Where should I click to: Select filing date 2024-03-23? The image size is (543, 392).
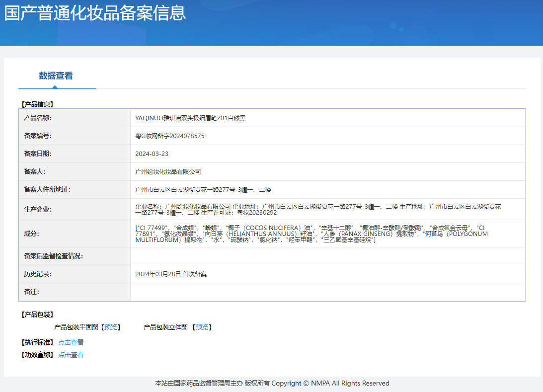152,154
